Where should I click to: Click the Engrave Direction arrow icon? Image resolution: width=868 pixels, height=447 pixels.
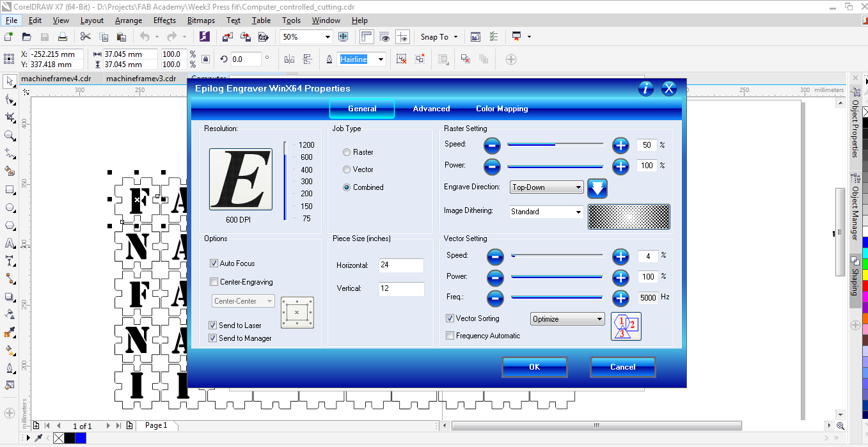[x=597, y=188]
